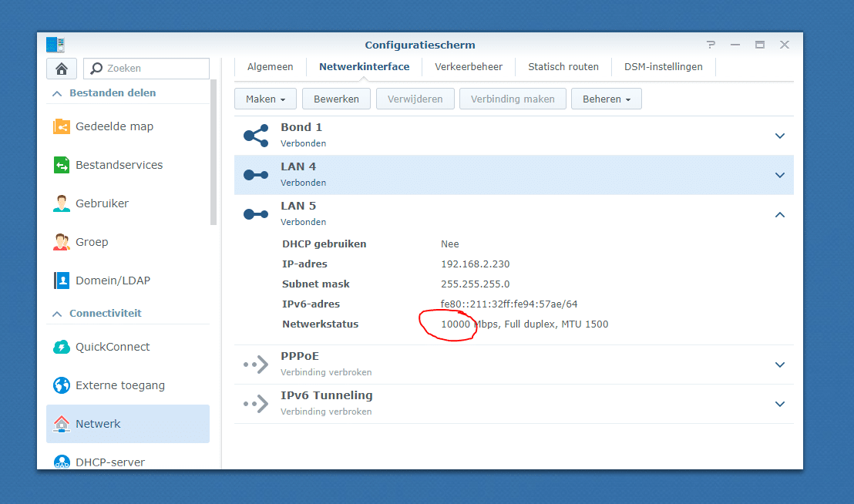This screenshot has height=504, width=854.
Task: Click the Bewerken button
Action: pyautogui.click(x=337, y=99)
